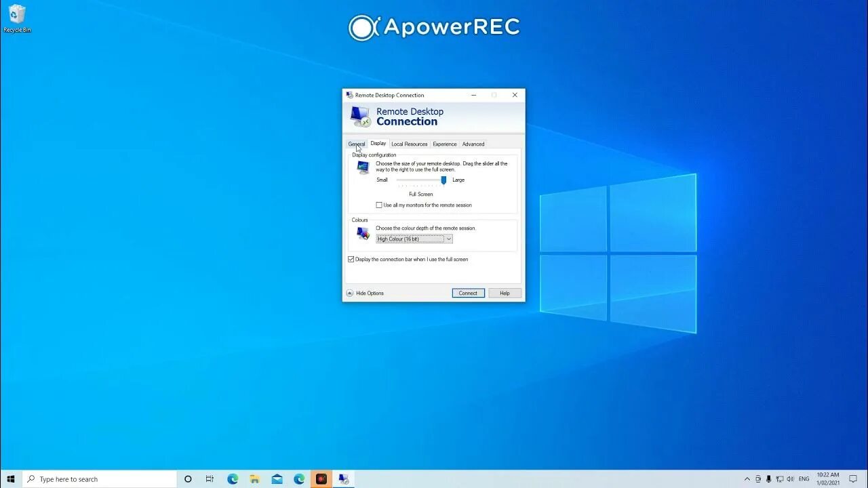
Task: Open Cortana circle icon on taskbar
Action: click(x=188, y=479)
